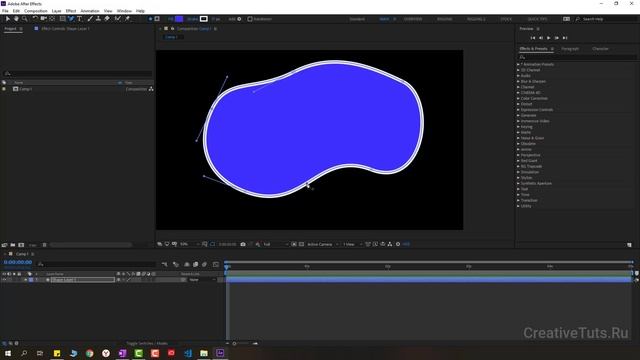The height and width of the screenshot is (360, 640).
Task: Select the Unified Camera tool
Action: pyautogui.click(x=43, y=19)
